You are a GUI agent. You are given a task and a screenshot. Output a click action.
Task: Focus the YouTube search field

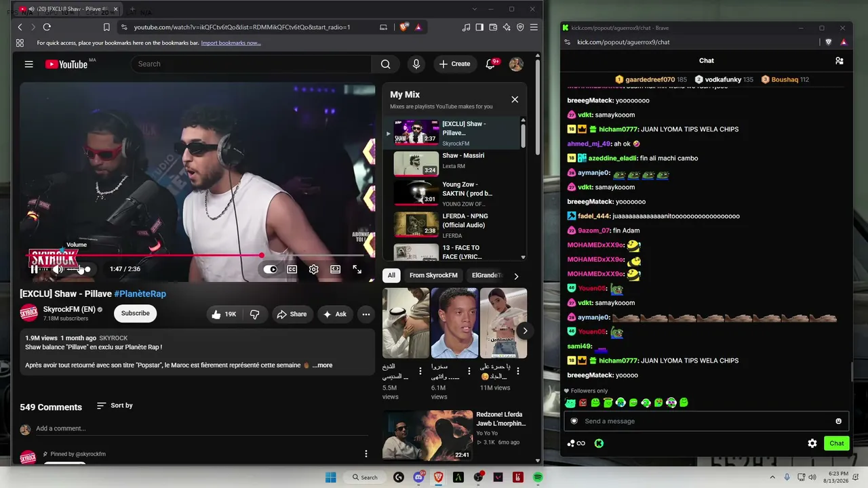[251, 64]
